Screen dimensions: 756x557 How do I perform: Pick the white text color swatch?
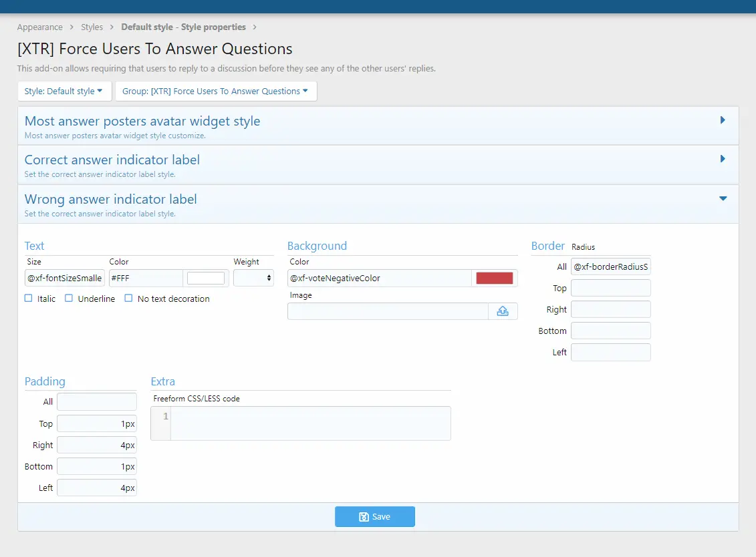coord(206,278)
